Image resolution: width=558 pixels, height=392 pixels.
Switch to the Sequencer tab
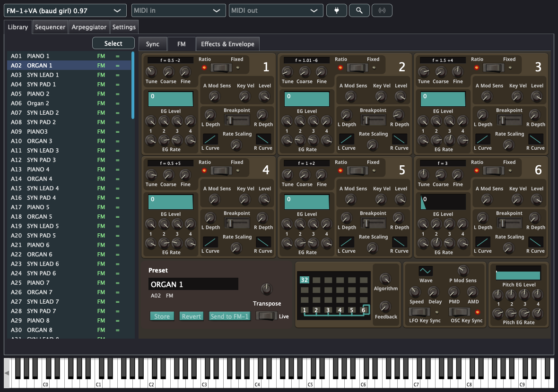(x=50, y=27)
